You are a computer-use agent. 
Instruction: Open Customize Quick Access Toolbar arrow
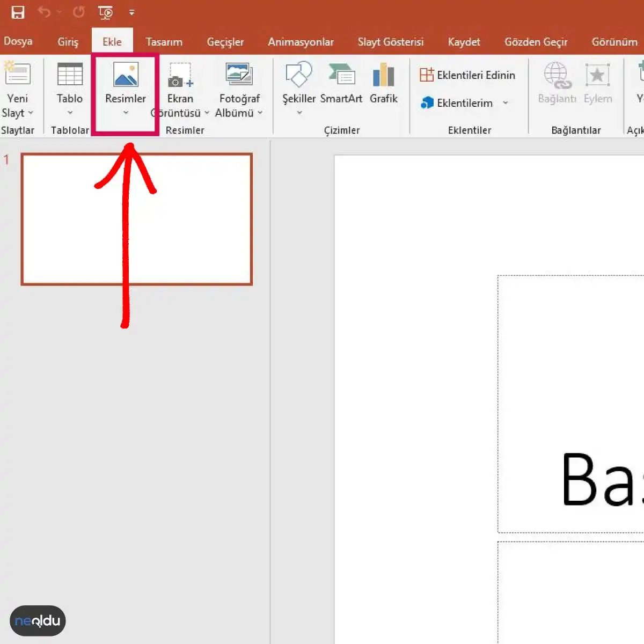[x=131, y=12]
